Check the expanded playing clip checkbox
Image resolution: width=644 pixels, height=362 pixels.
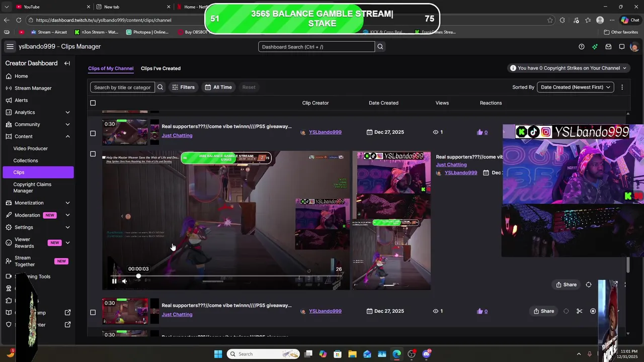click(93, 154)
